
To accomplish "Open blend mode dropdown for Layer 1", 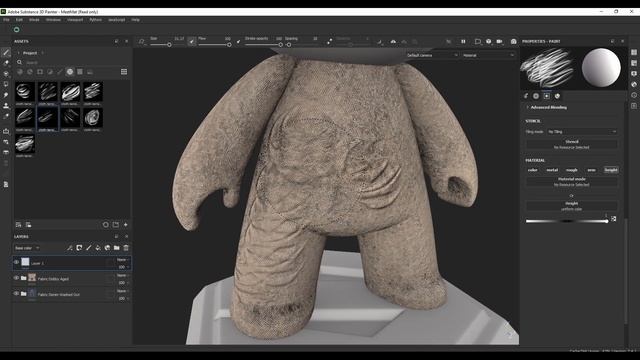I will pyautogui.click(x=123, y=260).
